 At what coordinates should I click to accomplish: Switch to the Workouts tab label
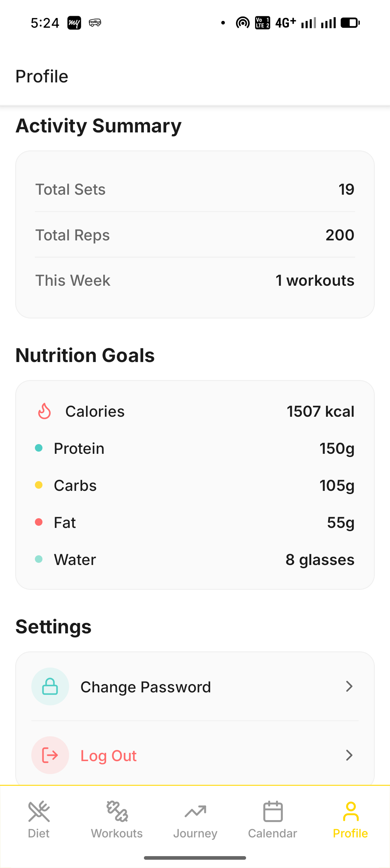(x=117, y=833)
